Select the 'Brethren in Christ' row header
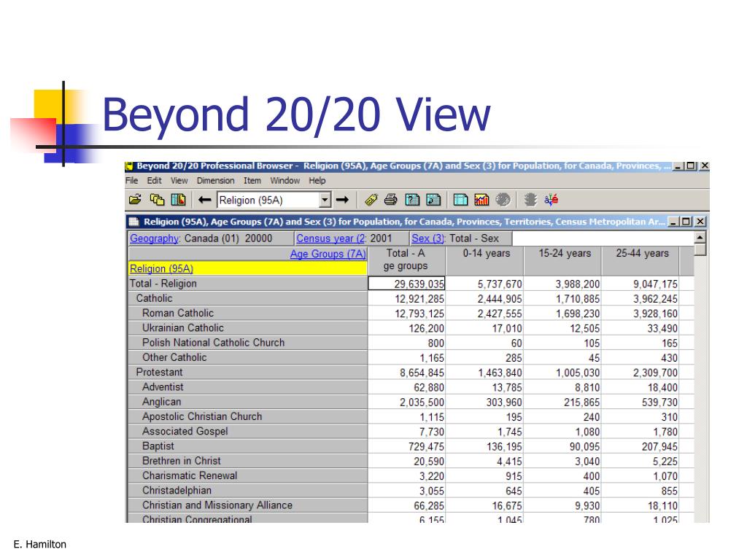Screen dimensions: 747x560 click(x=248, y=461)
